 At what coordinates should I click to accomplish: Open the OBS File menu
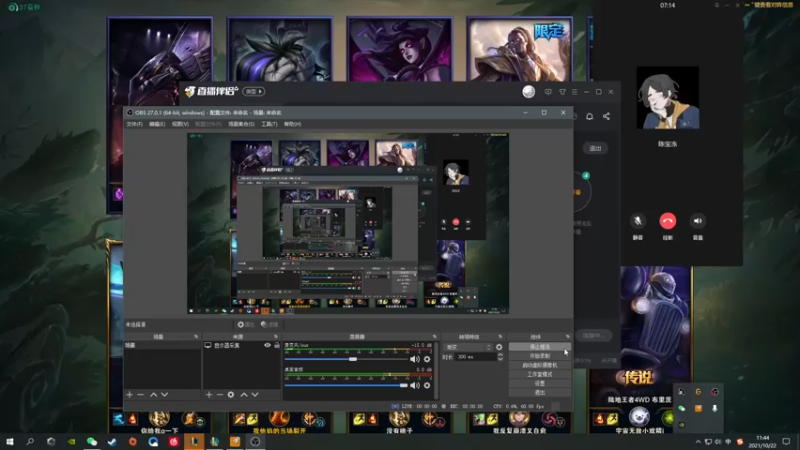coord(135,124)
